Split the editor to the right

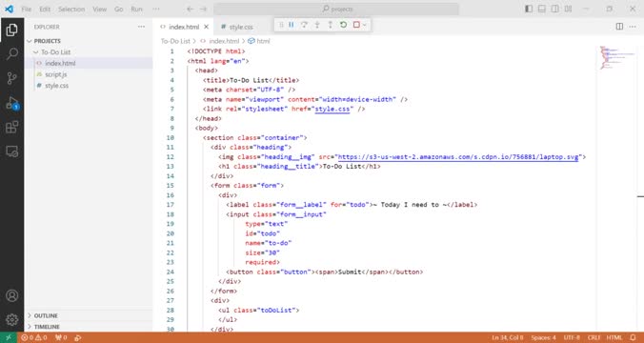(619, 27)
